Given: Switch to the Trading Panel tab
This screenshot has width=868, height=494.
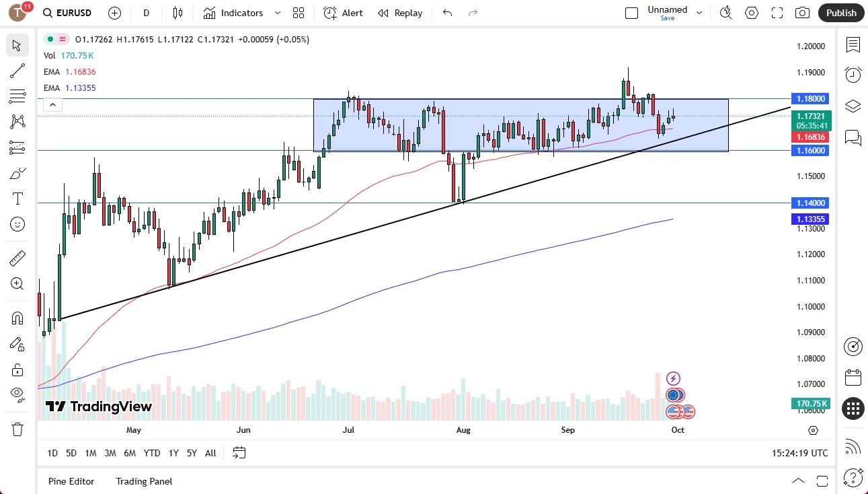Looking at the screenshot, I should point(144,481).
